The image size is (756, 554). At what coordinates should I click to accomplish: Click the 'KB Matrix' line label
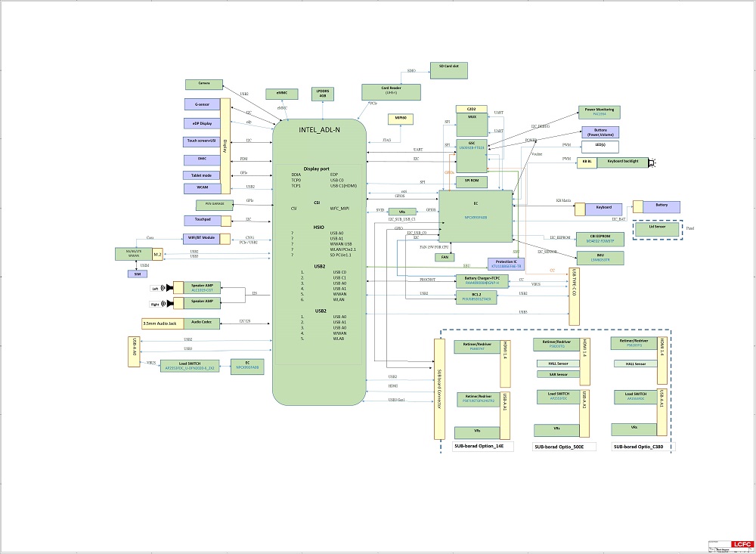point(563,200)
